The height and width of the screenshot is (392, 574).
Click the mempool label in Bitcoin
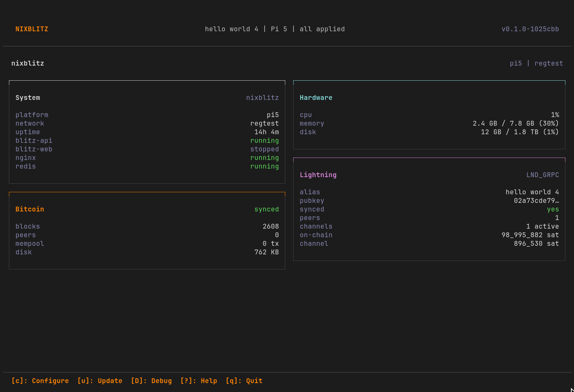pos(30,244)
